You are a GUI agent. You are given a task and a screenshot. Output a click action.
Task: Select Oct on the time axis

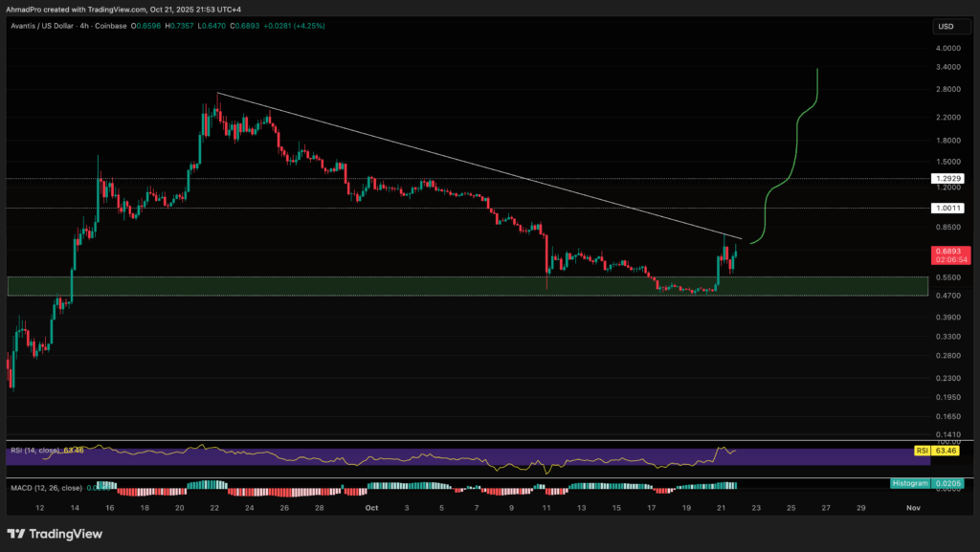[x=371, y=508]
